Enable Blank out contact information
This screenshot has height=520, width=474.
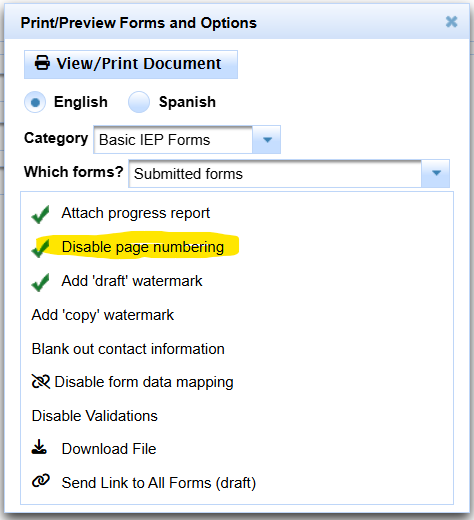[128, 349]
